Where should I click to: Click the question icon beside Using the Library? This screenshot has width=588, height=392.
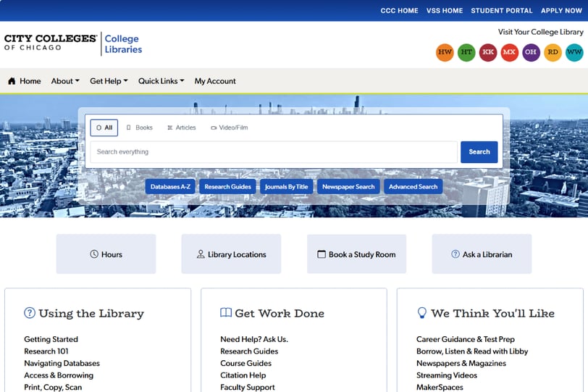click(x=30, y=313)
